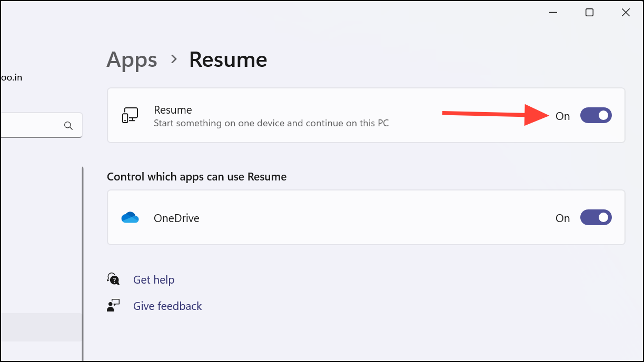This screenshot has width=644, height=362.
Task: Turn off the Resume switch
Action: click(x=596, y=115)
